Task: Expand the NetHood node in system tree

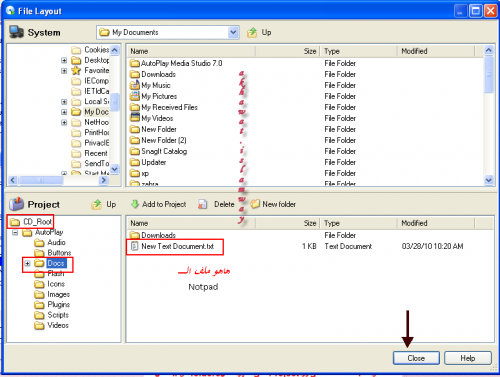Action: point(64,122)
